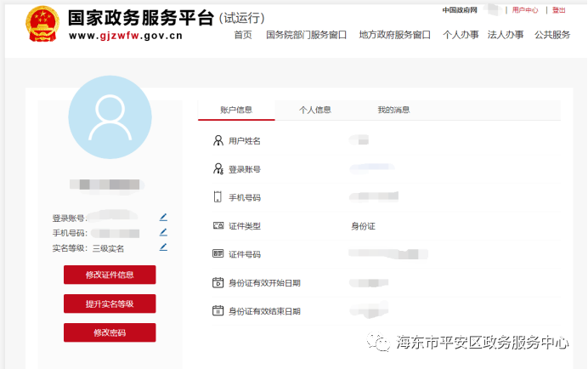Click the 身份证有效开始日期 label
The height and width of the screenshot is (369, 588).
[264, 282]
